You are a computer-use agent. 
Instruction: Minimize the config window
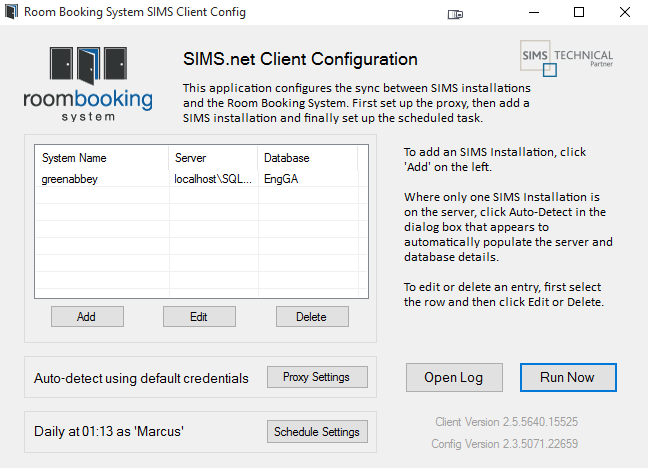point(534,12)
